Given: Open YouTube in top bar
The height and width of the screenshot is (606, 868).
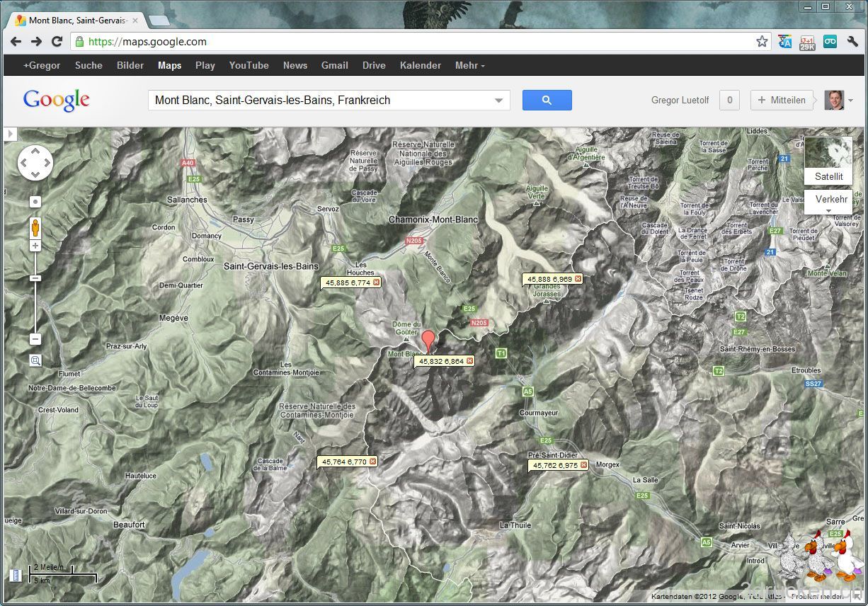Looking at the screenshot, I should 249,65.
